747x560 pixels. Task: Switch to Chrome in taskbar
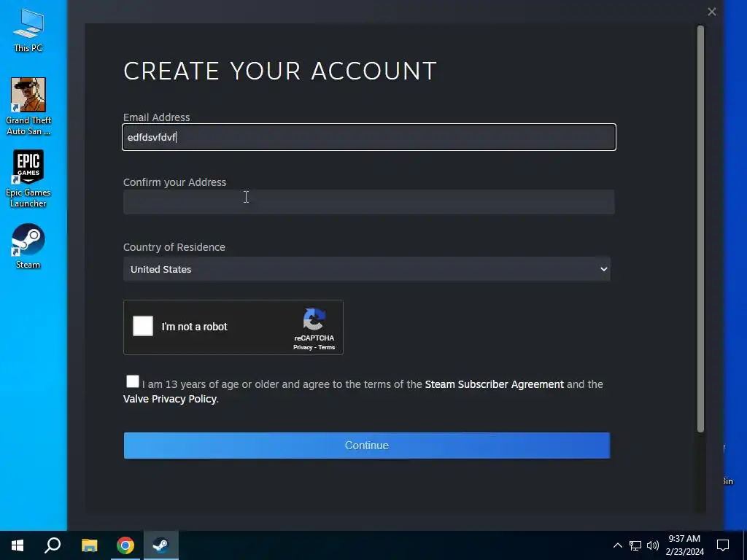[x=125, y=545]
